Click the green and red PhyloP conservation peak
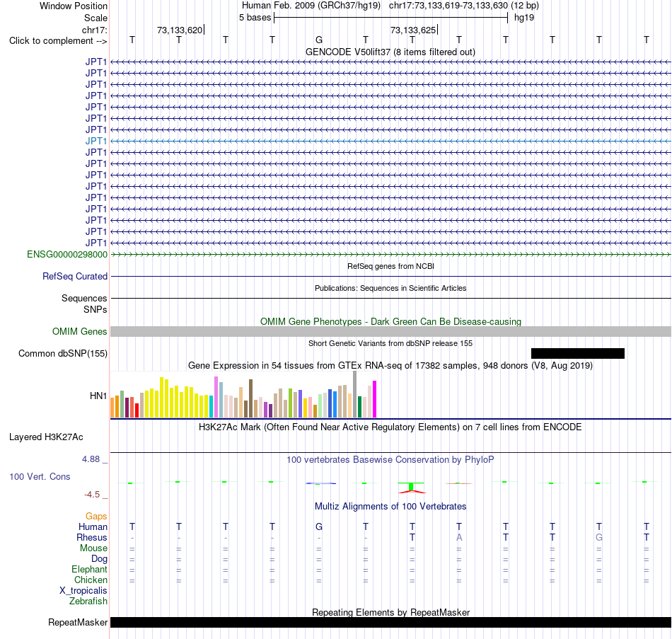This screenshot has height=639, width=672. click(412, 488)
